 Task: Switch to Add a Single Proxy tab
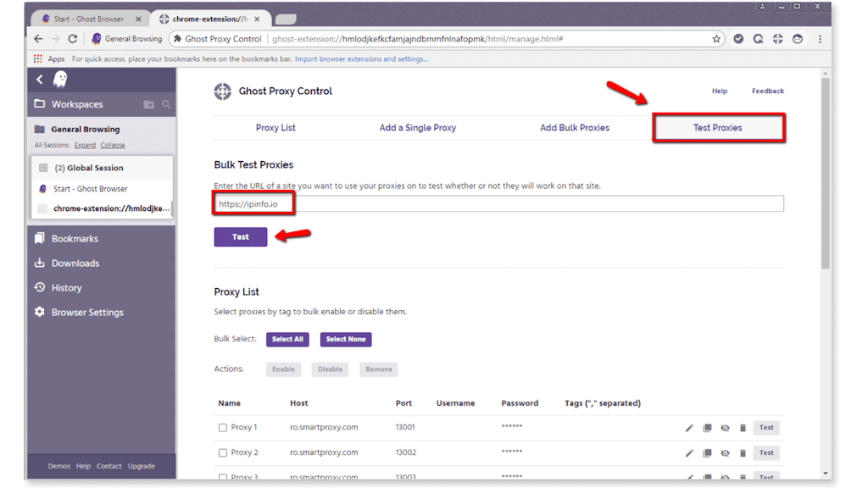pos(418,128)
